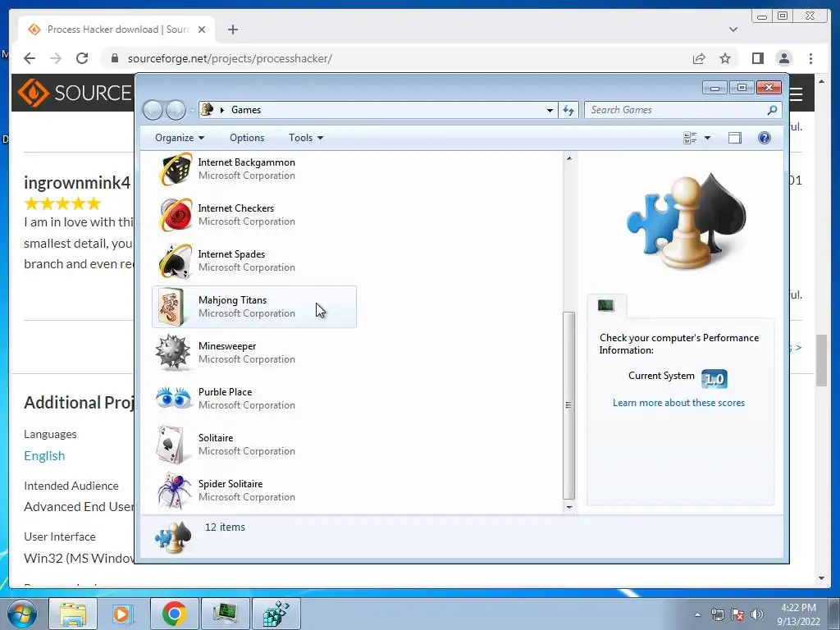The image size is (840, 630).
Task: Open Windows Media Player from taskbar
Action: 123,614
